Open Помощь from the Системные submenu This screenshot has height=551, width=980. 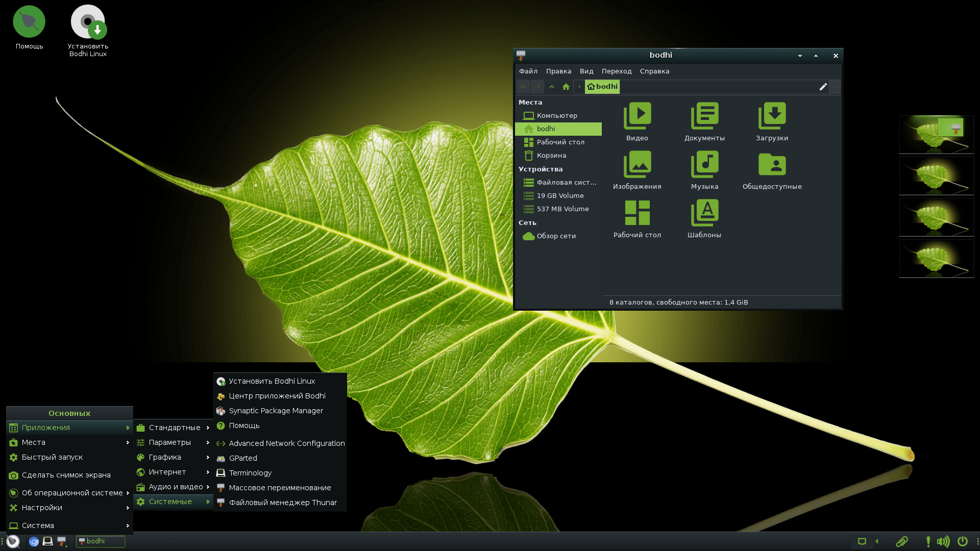pyautogui.click(x=280, y=425)
